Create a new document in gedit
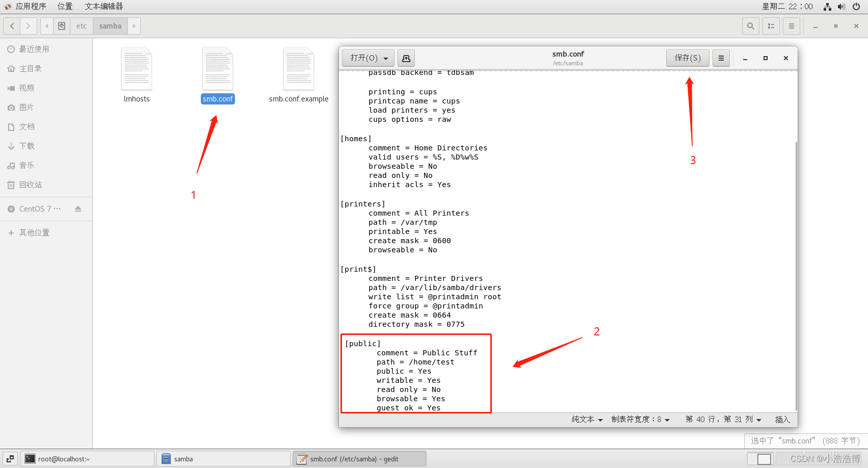This screenshot has height=468, width=868. point(406,58)
